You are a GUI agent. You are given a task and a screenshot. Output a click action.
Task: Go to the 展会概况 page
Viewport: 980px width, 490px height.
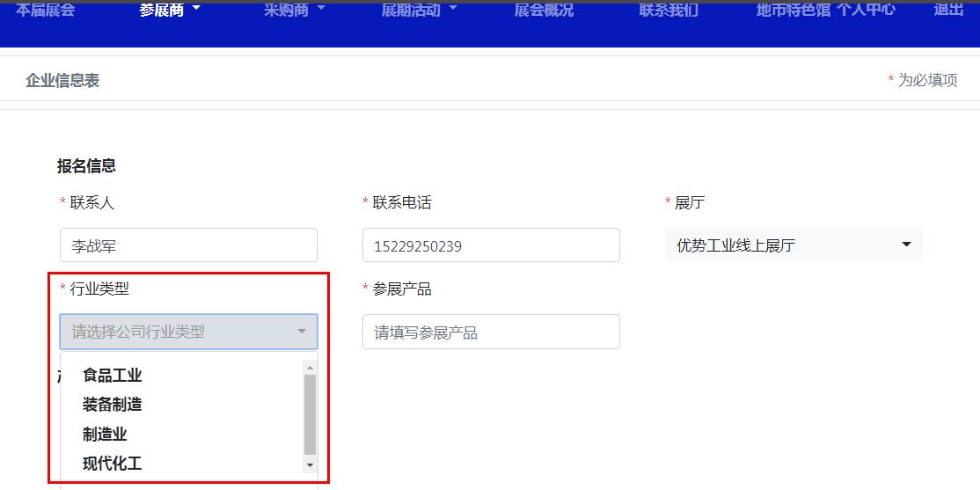[544, 11]
